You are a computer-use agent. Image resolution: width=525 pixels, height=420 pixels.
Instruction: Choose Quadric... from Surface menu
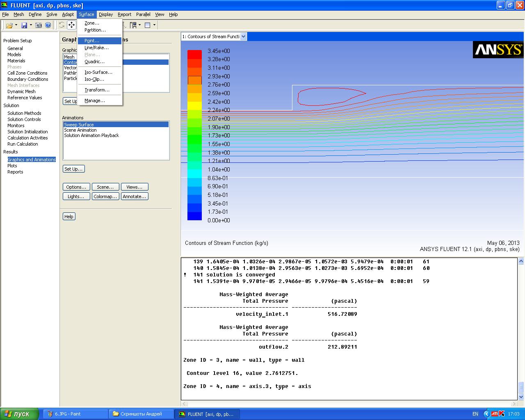coord(100,62)
